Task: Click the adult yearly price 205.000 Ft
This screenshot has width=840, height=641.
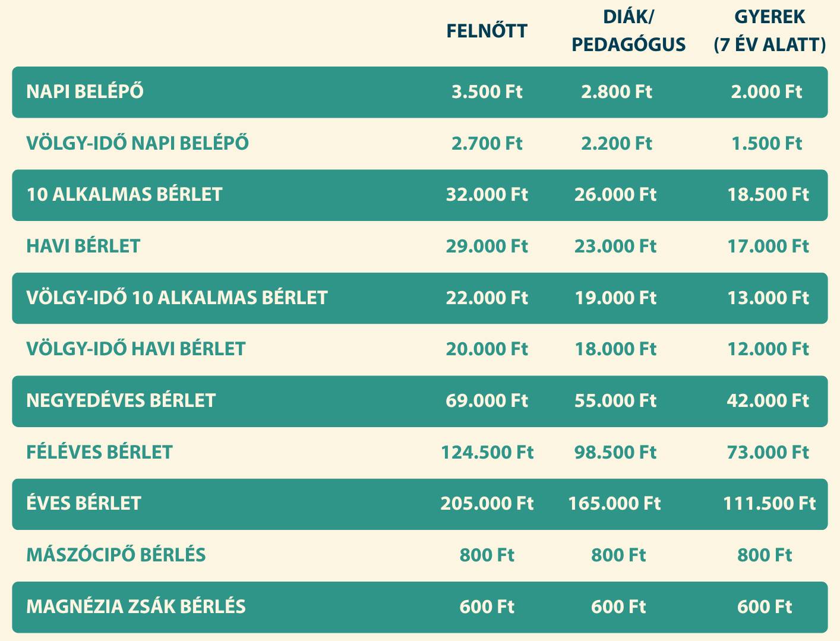Action: click(x=487, y=504)
